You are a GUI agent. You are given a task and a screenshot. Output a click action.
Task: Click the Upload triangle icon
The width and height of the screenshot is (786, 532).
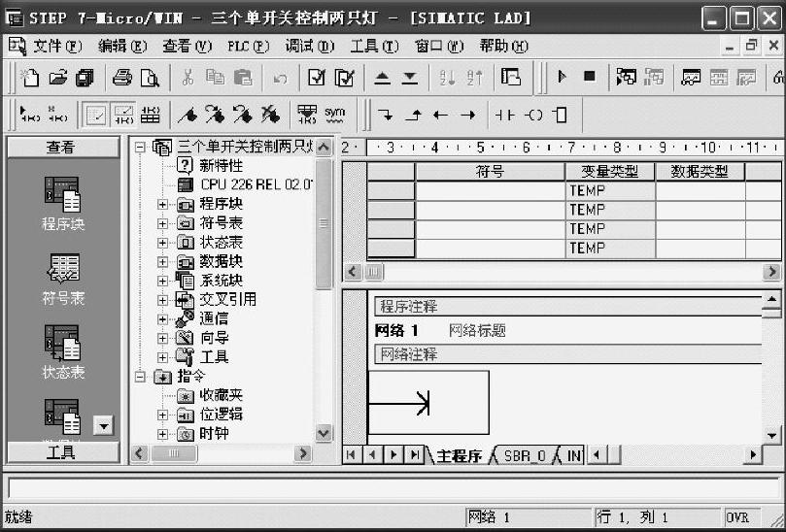point(382,78)
